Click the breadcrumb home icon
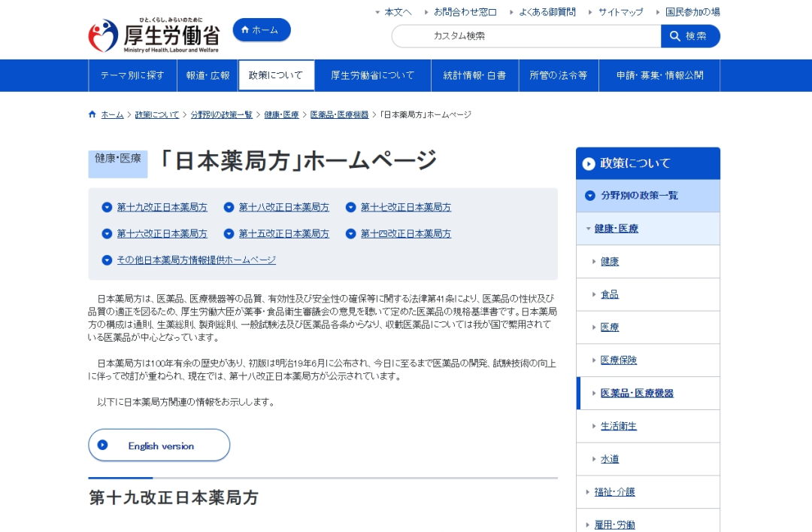The width and height of the screenshot is (812, 532). tap(92, 114)
